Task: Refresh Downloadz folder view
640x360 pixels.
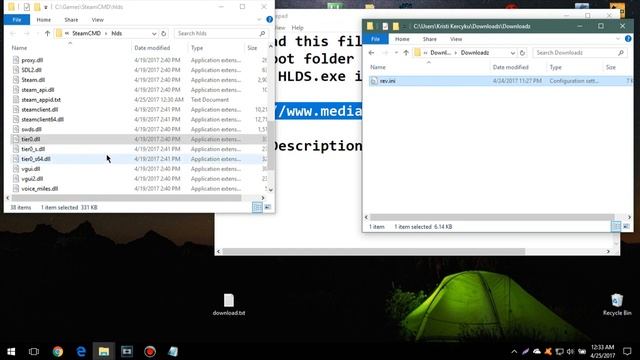Action: pyautogui.click(x=522, y=53)
